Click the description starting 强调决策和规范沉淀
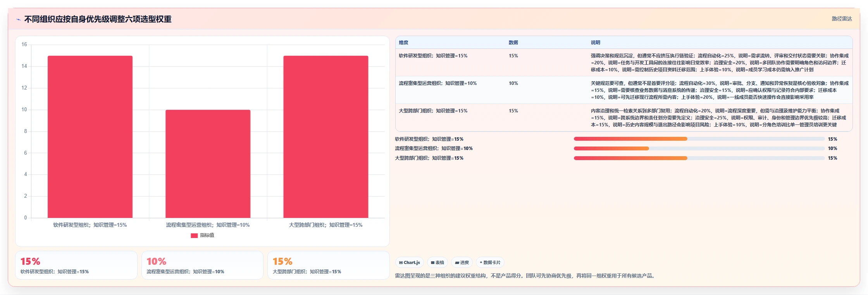Viewport: 868px width, 295px height. pos(720,63)
